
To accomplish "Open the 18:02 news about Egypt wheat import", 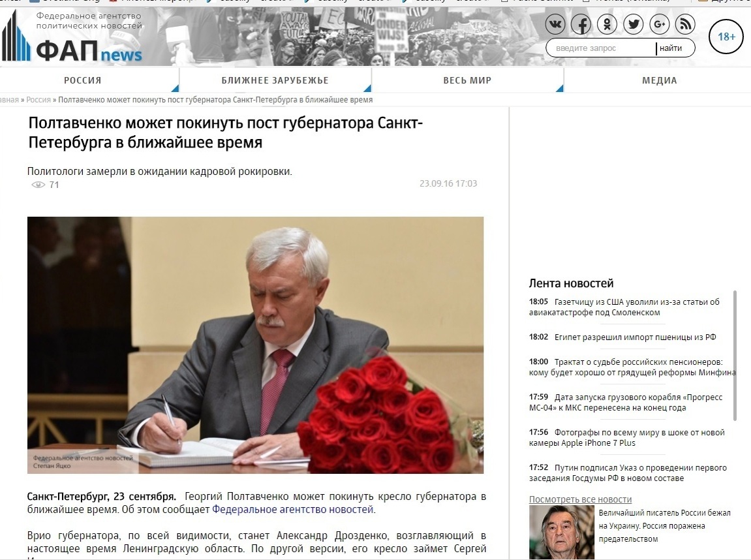I will pyautogui.click(x=622, y=337).
